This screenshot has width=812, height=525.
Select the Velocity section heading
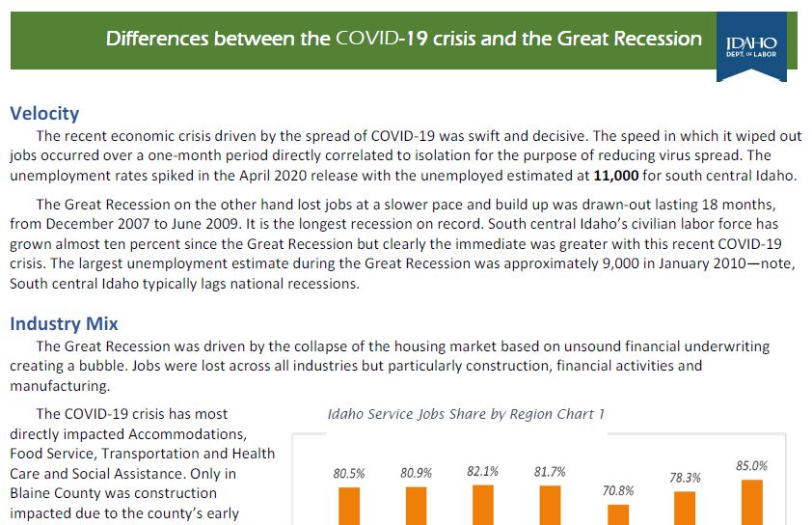[x=44, y=113]
